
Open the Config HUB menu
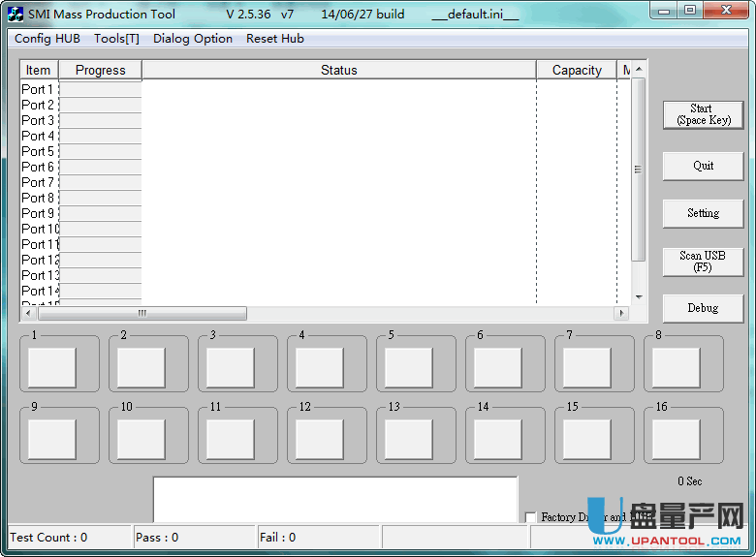(x=47, y=39)
